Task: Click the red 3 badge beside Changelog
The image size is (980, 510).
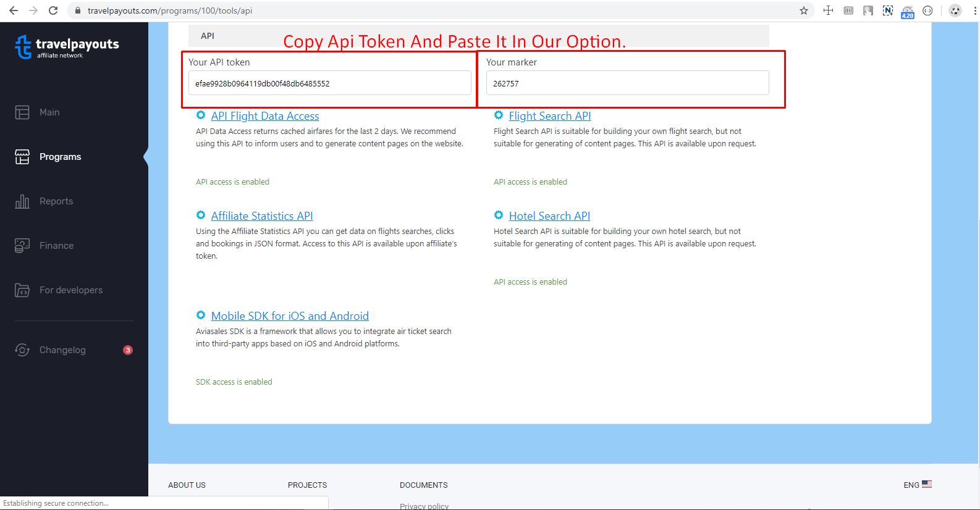Action: tap(128, 350)
